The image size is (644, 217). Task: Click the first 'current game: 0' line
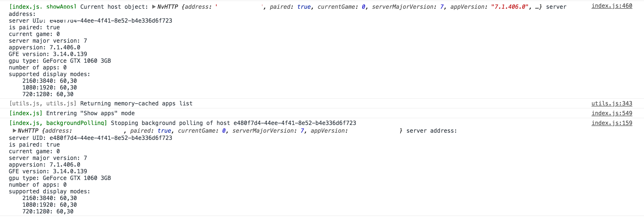34,34
